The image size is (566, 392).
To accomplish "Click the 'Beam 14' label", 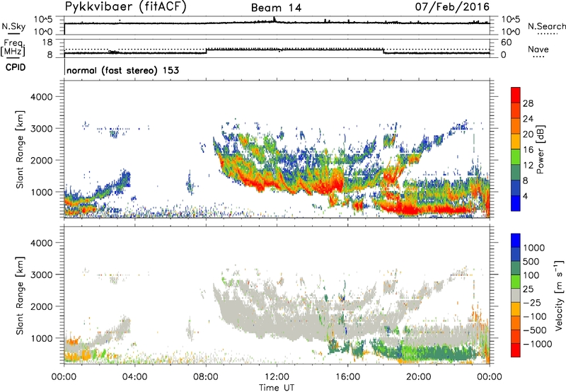I will click(x=276, y=8).
